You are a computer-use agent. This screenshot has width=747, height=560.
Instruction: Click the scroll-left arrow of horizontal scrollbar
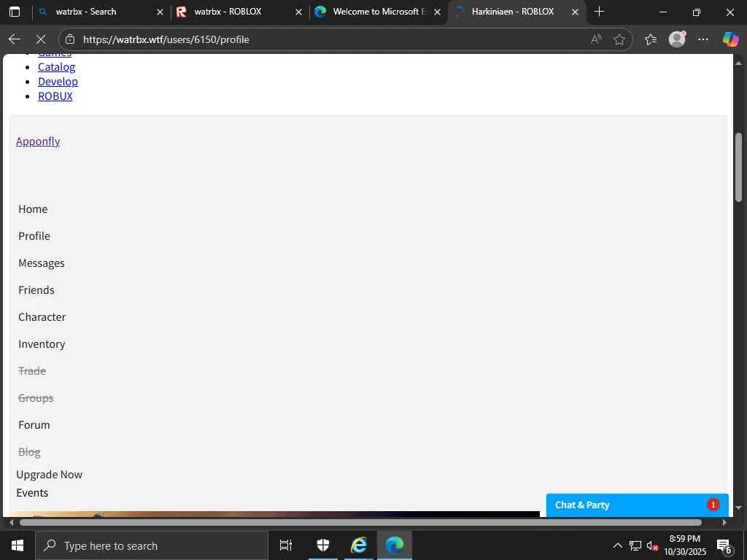(12, 522)
